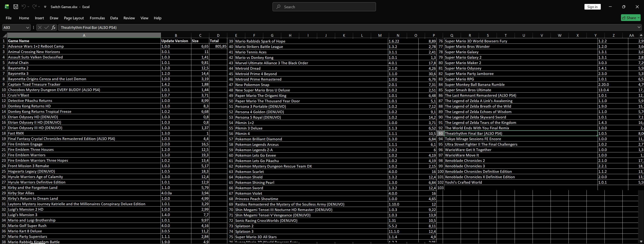Click the vertical scrollbar down arrow
This screenshot has width=644, height=244.
[641, 241]
